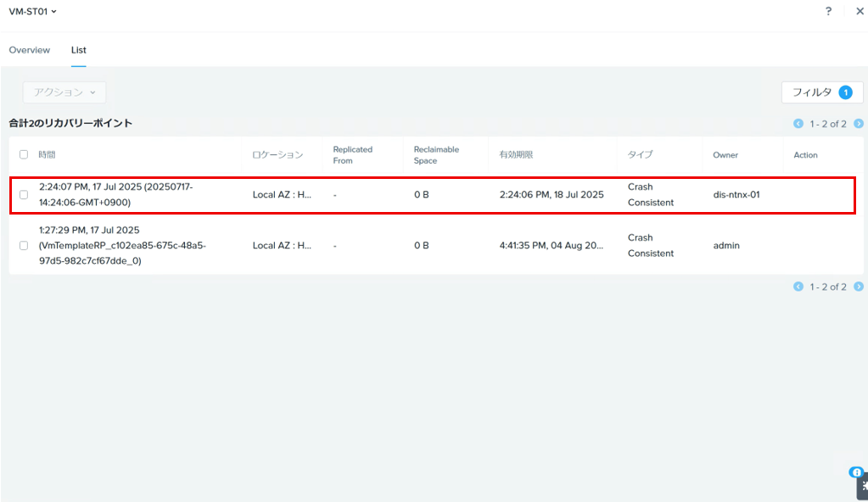Click Crash Consistent type in dis-ntnx-01 row
Screen dimensions: 868x502
click(x=651, y=194)
